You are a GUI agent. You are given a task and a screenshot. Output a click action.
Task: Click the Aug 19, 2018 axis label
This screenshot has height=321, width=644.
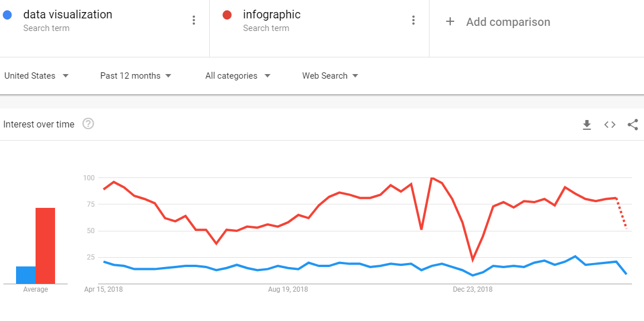(288, 289)
